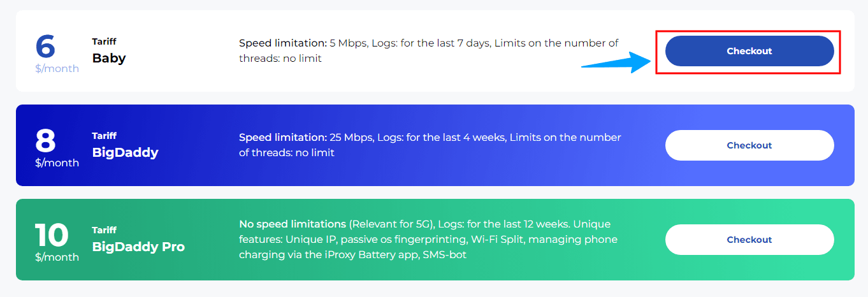Click the large 10 price number
Viewport: 868px width, 297px height.
point(52,235)
